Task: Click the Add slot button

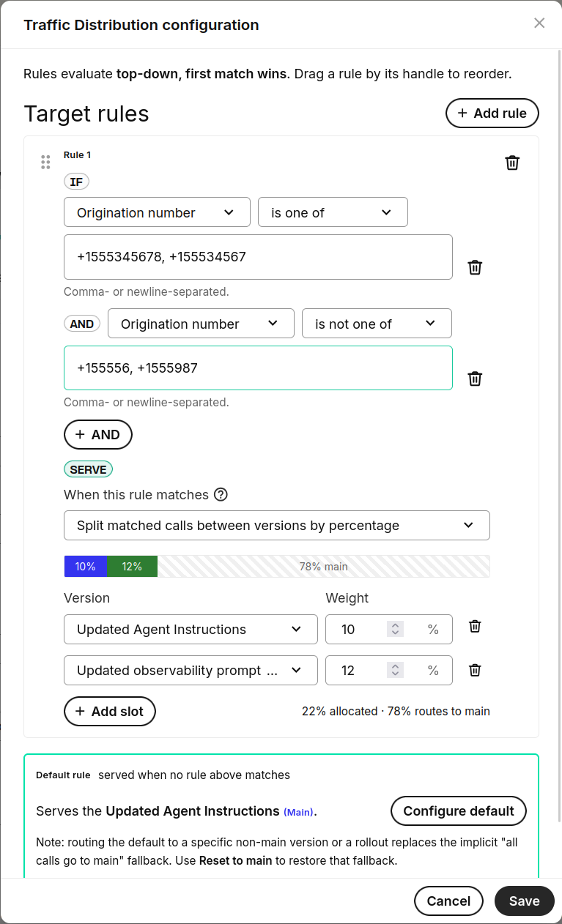Action: click(x=110, y=711)
